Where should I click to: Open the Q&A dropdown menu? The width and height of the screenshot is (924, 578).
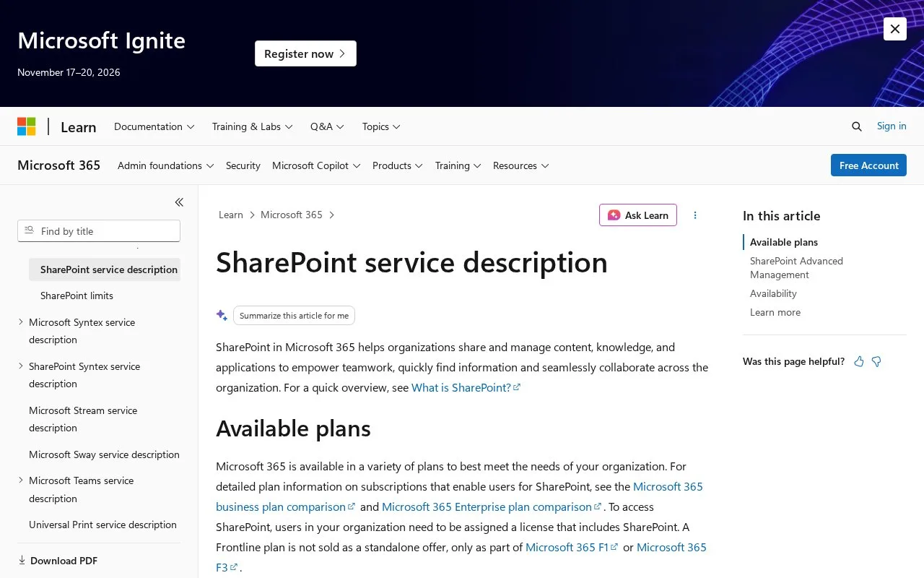328,126
